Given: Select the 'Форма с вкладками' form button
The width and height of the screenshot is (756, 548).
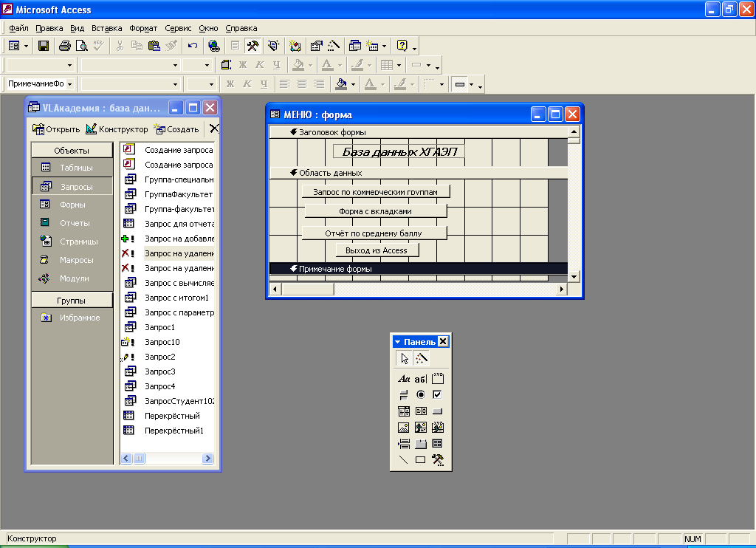Looking at the screenshot, I should click(x=375, y=210).
